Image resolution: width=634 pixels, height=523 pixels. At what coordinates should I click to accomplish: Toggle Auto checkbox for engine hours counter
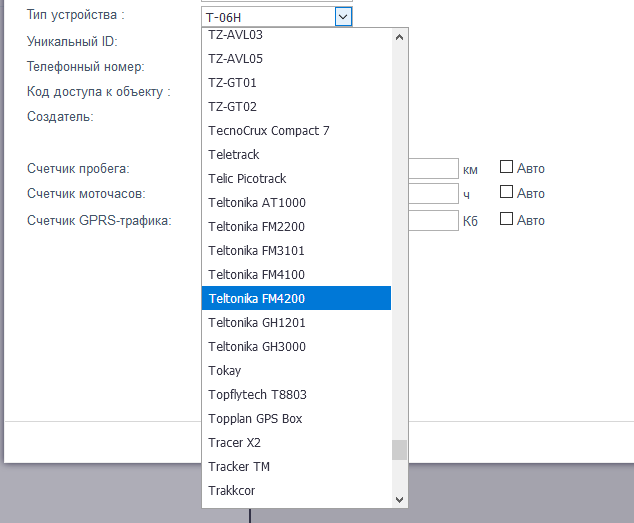point(506,192)
